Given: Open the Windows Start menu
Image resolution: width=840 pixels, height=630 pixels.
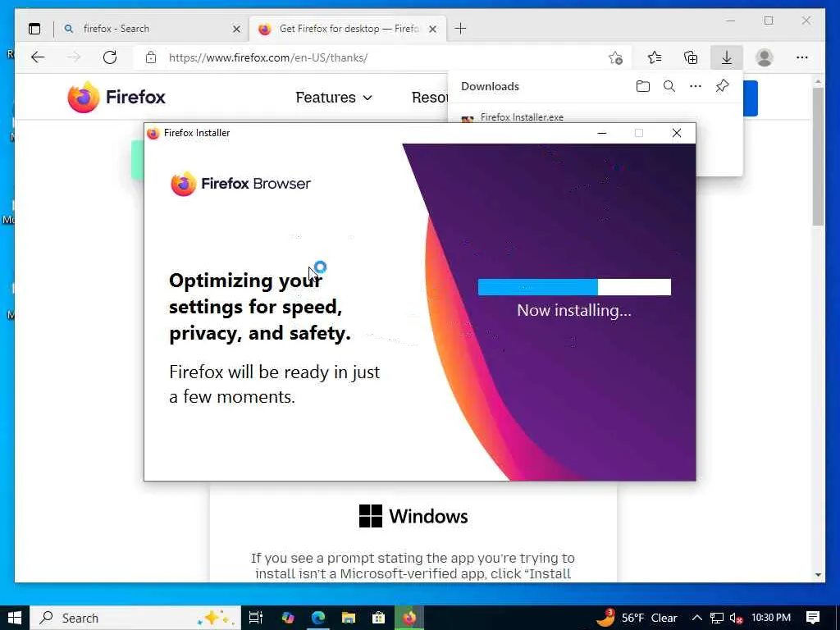Looking at the screenshot, I should click(15, 618).
